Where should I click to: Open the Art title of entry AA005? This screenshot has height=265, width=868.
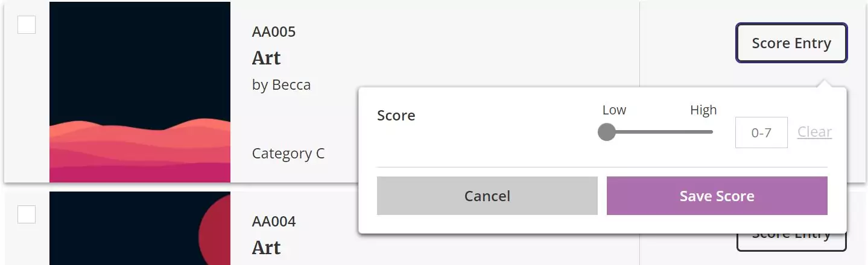pyautogui.click(x=267, y=58)
